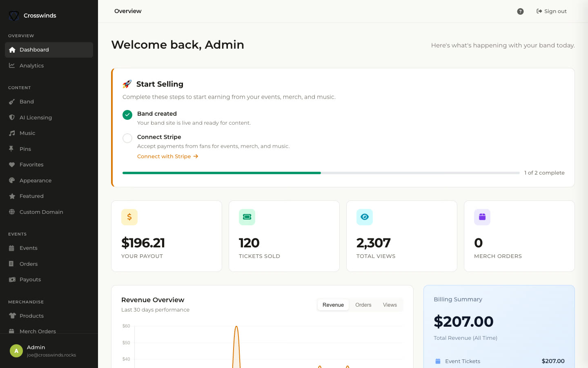Switch to the Revenue chart tab
Image resolution: width=588 pixels, height=368 pixels.
pyautogui.click(x=333, y=305)
